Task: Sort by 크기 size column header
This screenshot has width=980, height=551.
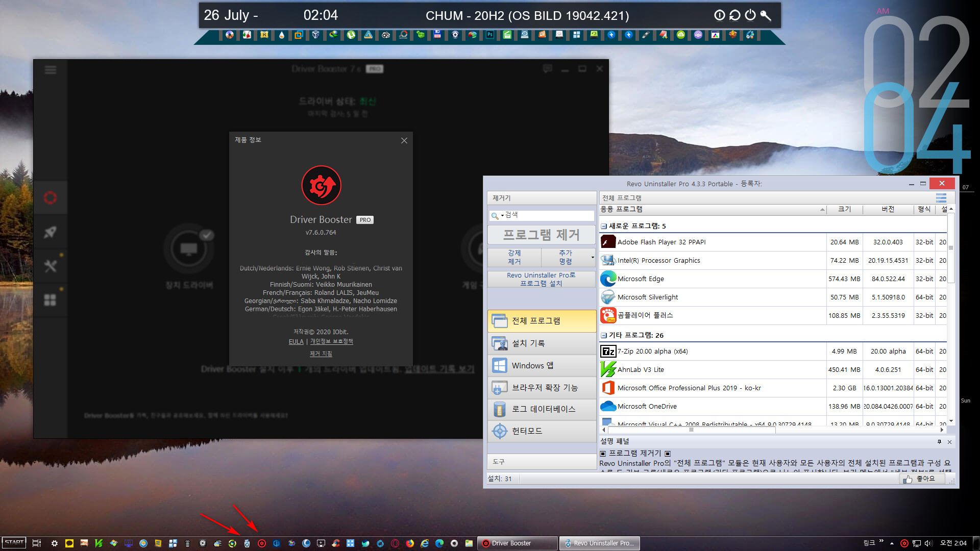Action: click(x=845, y=209)
